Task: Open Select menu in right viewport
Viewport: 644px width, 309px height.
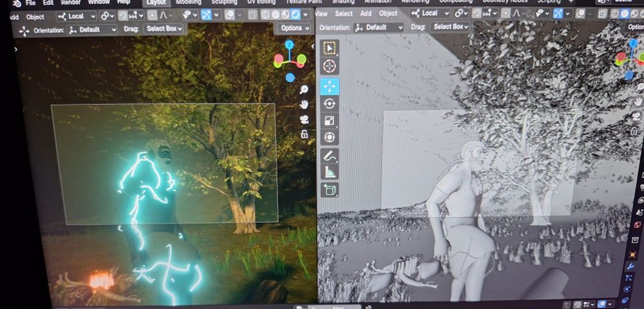Action: (344, 14)
